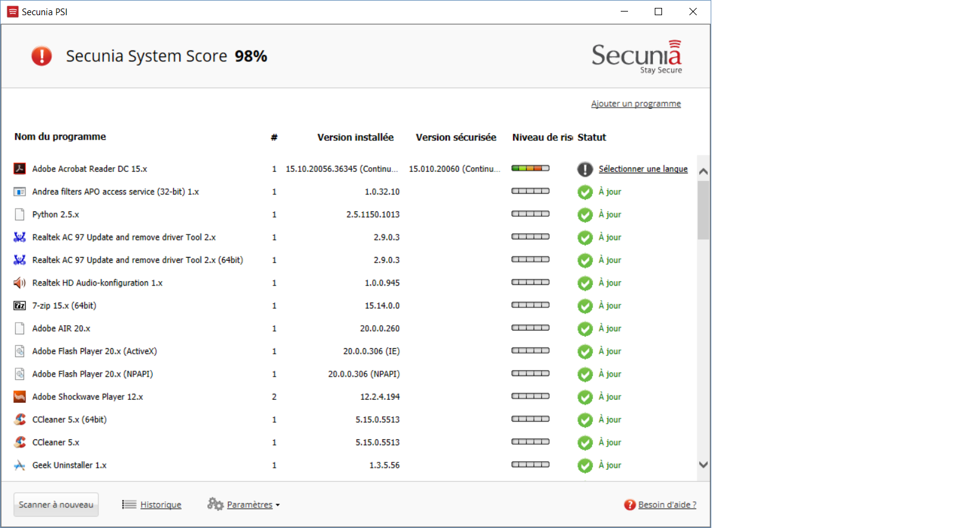Viewport: 980px width, 528px height.
Task: Sort by Version sécurisée column
Action: pyautogui.click(x=456, y=137)
